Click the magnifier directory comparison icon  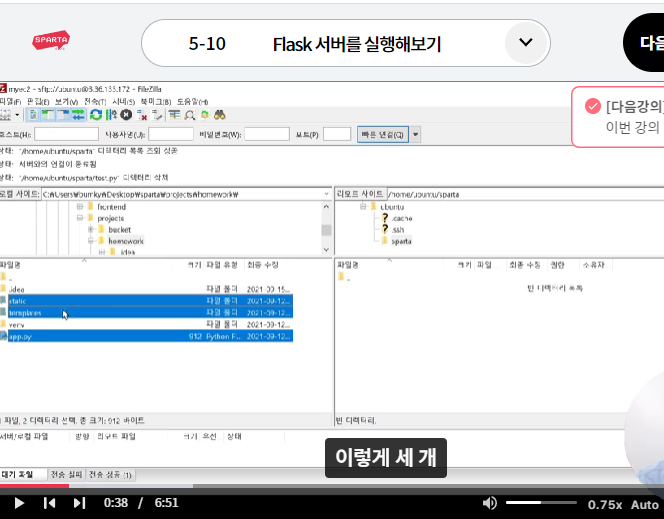coord(189,115)
